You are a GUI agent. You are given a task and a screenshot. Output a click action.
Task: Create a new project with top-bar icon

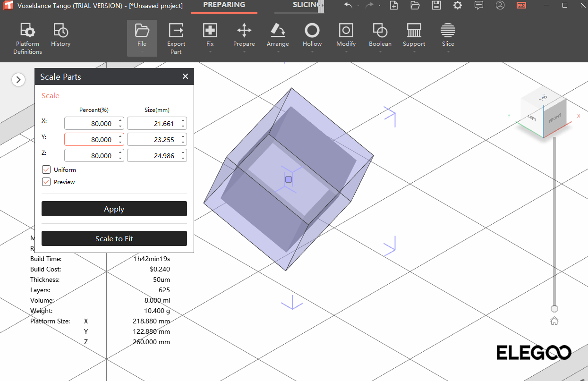tap(393, 6)
